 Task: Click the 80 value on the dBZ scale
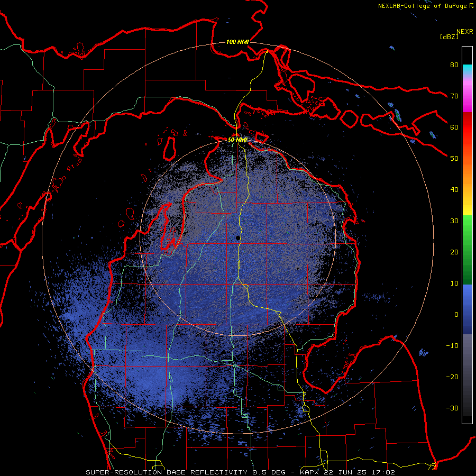(454, 65)
